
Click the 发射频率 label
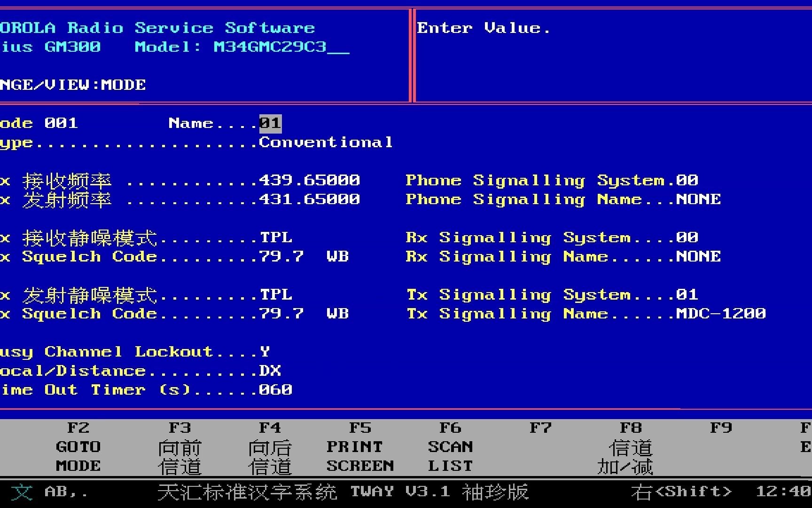pos(67,199)
